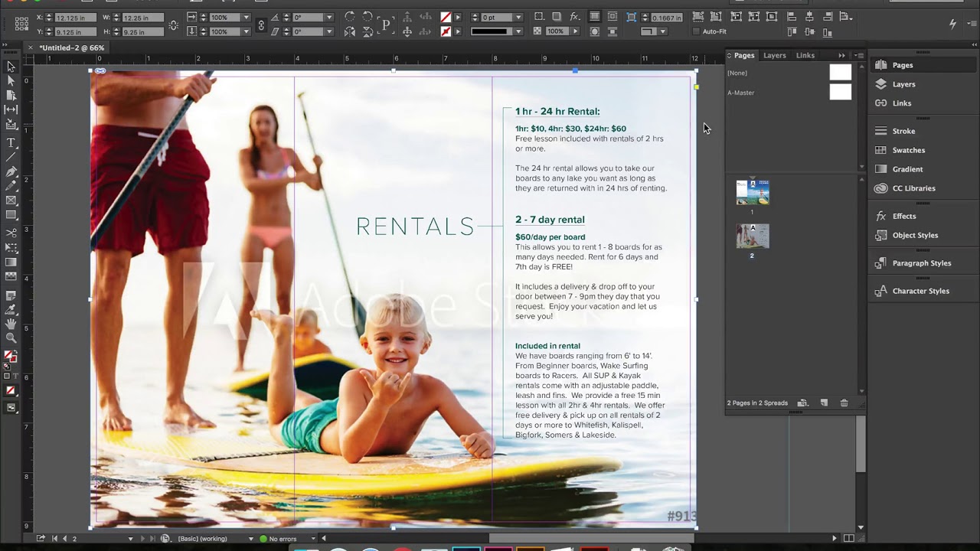Click align left edges icon
The image size is (980, 551).
click(792, 16)
